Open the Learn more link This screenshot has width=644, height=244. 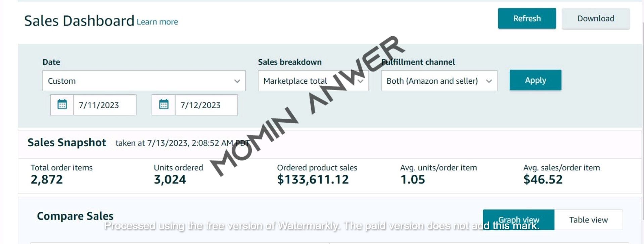click(157, 22)
